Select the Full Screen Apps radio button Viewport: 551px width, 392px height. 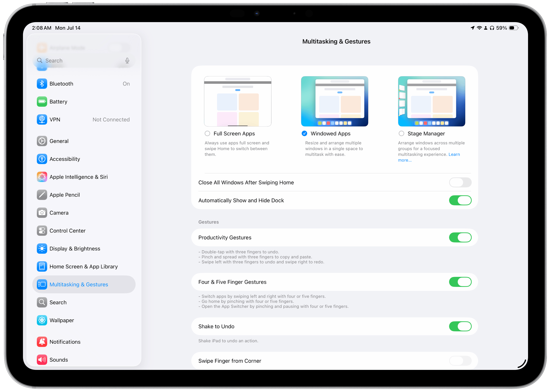point(207,133)
